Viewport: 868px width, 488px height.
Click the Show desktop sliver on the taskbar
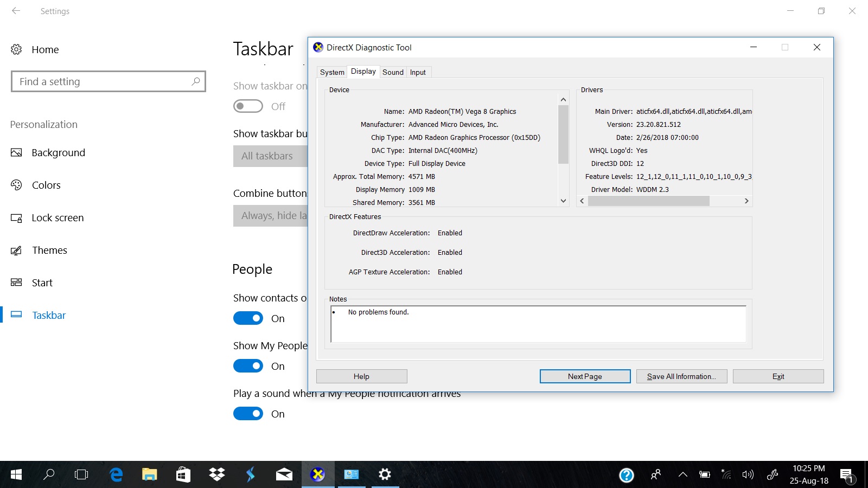point(866,474)
